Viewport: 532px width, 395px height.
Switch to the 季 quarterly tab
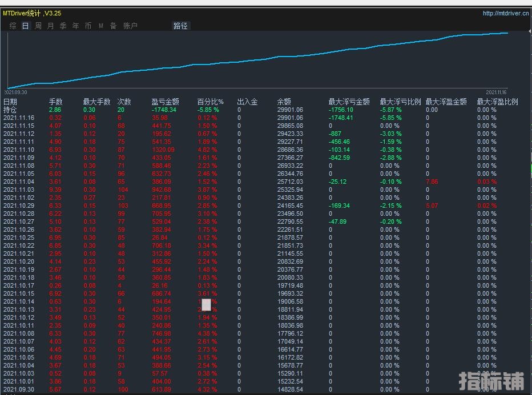point(63,26)
